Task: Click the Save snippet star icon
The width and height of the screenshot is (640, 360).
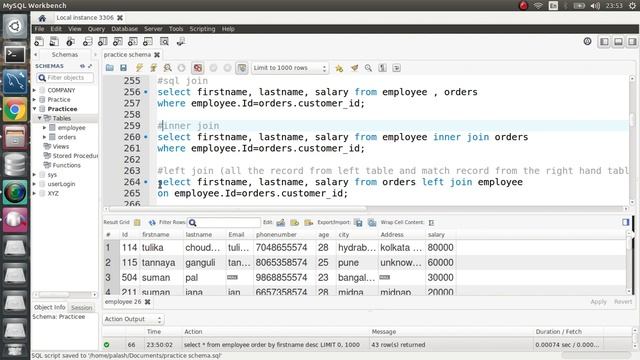Action: (x=339, y=68)
